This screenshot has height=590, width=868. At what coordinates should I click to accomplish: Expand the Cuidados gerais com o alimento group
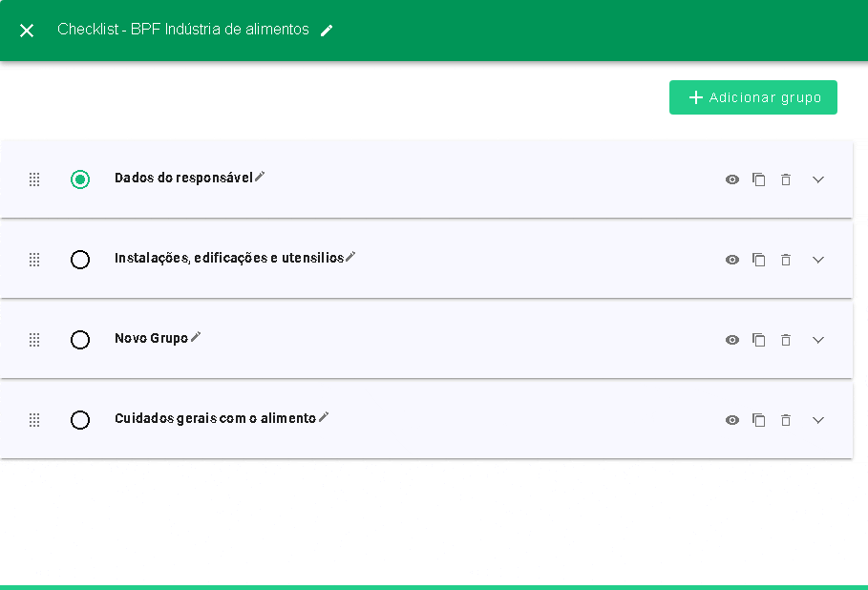[817, 420]
